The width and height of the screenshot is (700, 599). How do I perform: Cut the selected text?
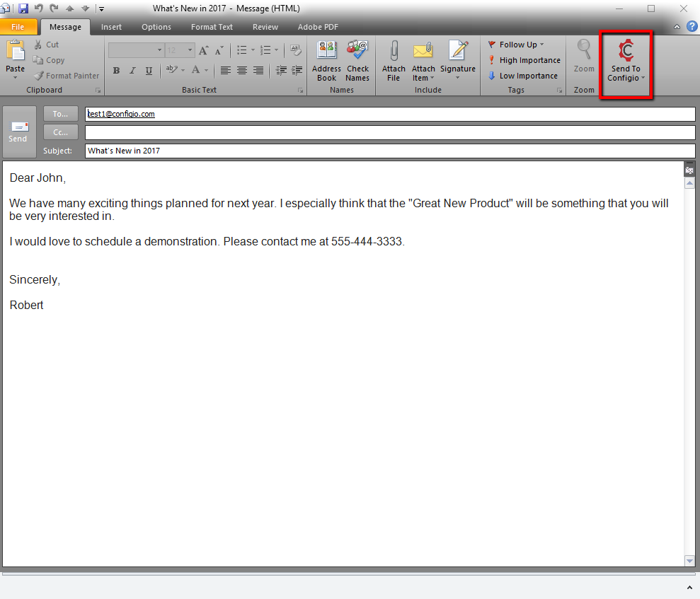47,45
